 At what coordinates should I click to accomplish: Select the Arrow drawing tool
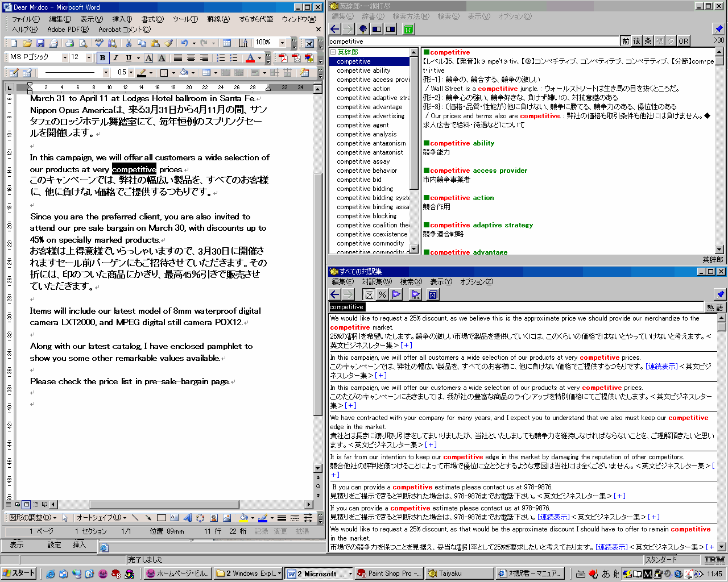(148, 518)
